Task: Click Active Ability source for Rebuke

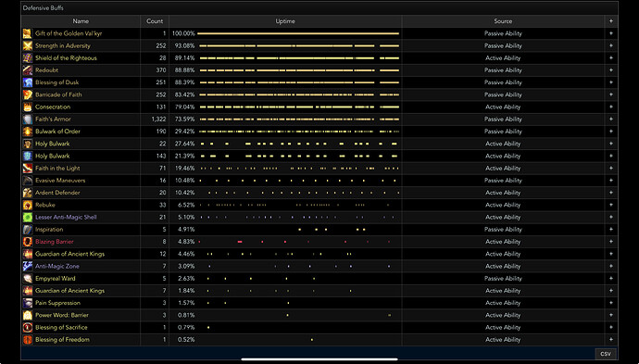Action: coord(503,205)
